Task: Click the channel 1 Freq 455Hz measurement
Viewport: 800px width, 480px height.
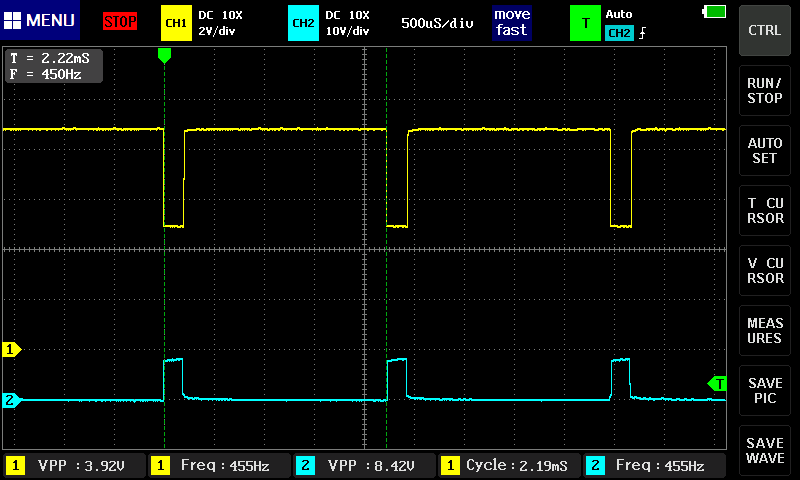Action: [219, 465]
